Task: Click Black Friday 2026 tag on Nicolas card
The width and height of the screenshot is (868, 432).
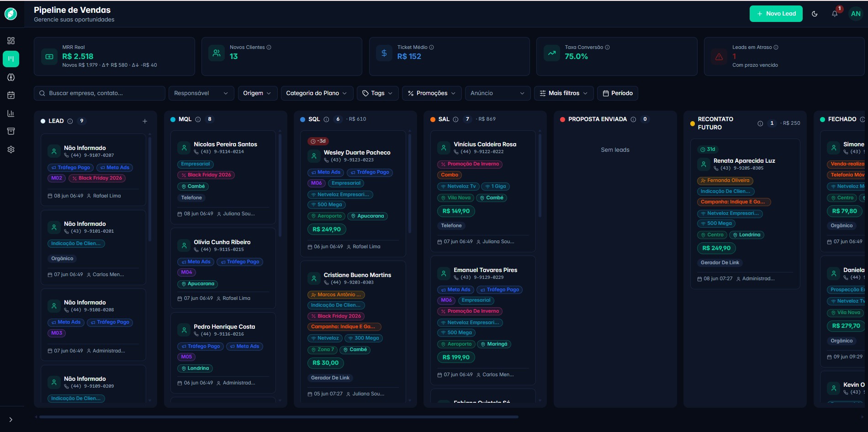Action: pyautogui.click(x=206, y=175)
